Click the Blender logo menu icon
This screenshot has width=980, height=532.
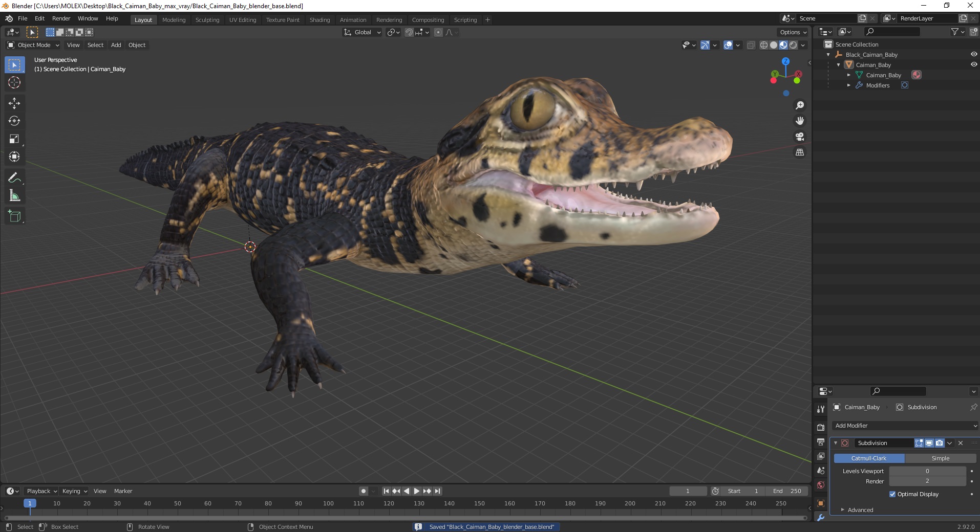[x=9, y=18]
